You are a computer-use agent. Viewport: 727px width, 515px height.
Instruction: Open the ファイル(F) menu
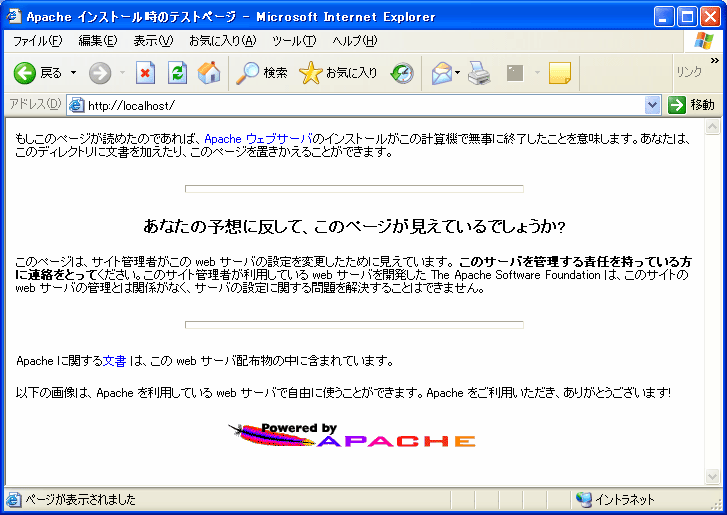(x=37, y=41)
